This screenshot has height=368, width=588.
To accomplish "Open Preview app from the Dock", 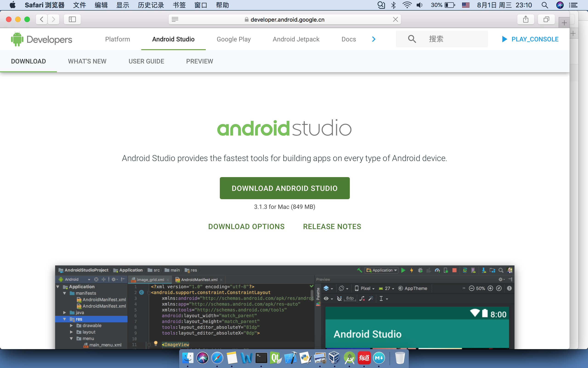I will (320, 358).
